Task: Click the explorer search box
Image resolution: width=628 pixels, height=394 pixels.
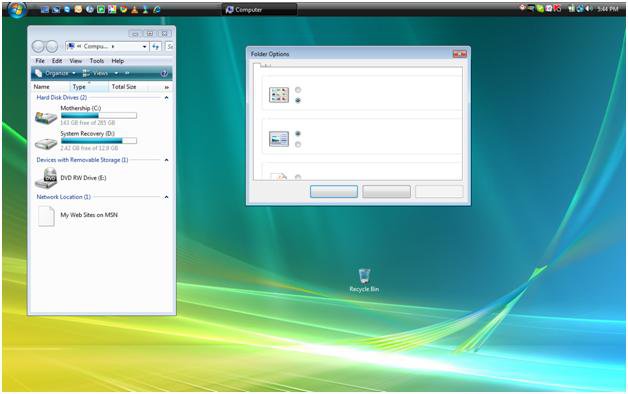Action: tap(170, 47)
